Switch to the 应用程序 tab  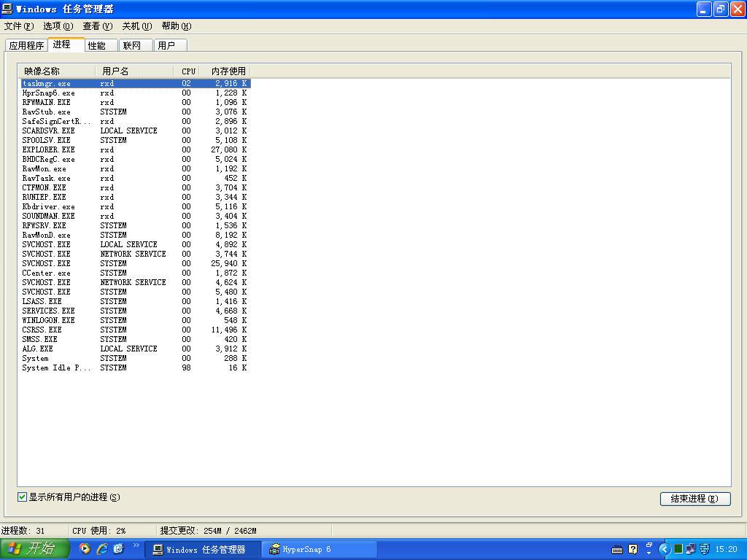click(27, 45)
